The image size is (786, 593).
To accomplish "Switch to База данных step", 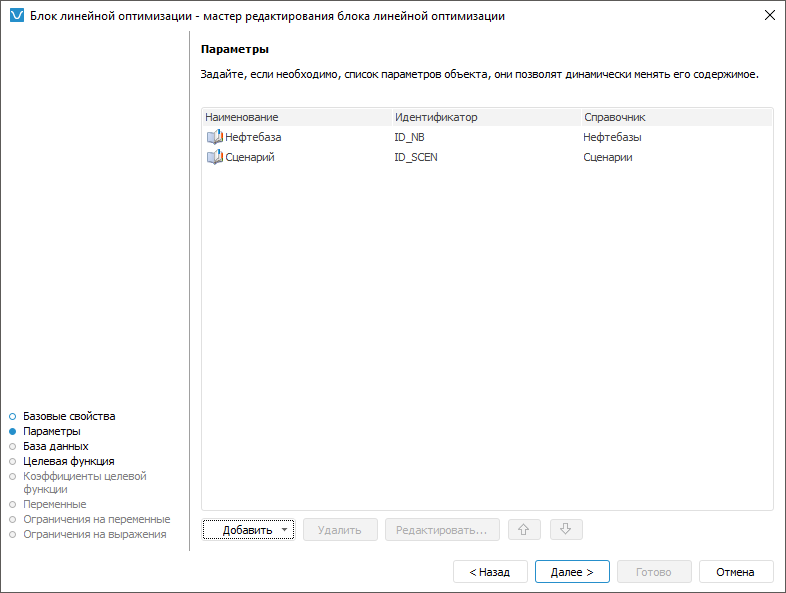I will [55, 446].
